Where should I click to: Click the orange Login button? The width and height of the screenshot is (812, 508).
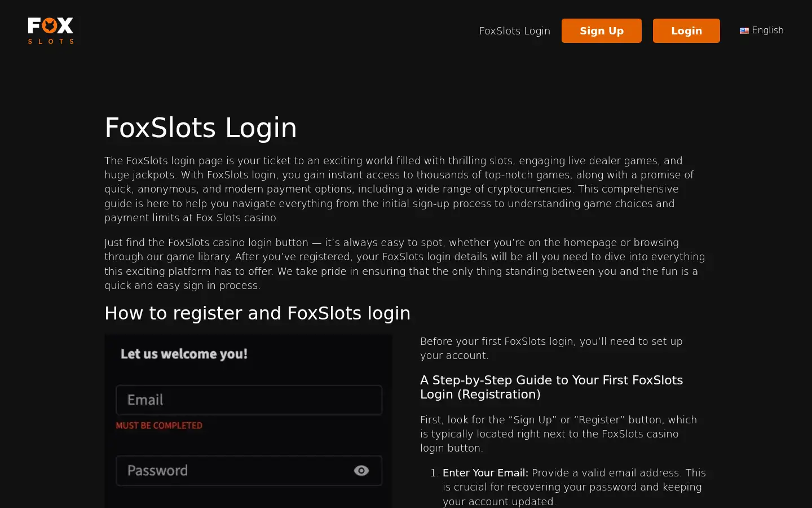pos(686,30)
